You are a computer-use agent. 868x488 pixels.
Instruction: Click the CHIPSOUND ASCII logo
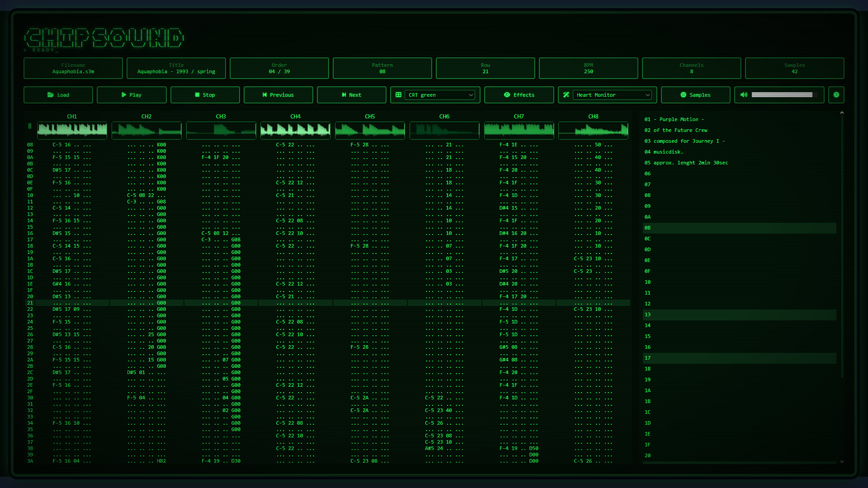click(104, 38)
